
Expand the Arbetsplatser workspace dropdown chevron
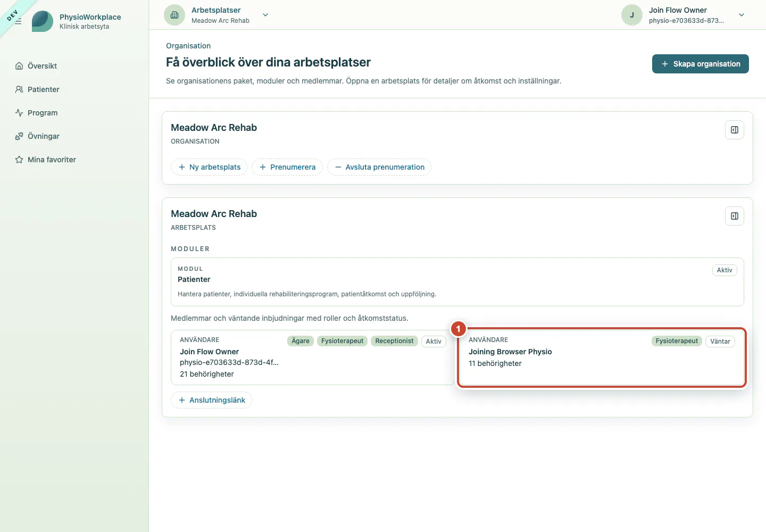pos(265,15)
